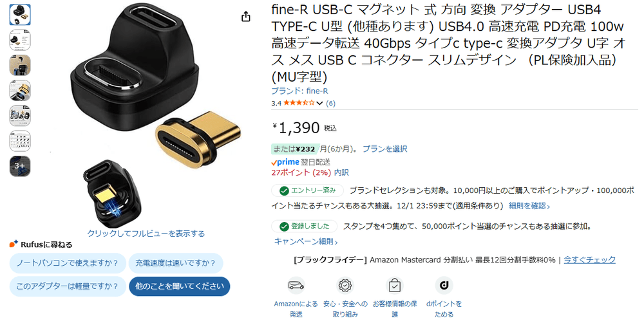Viewport: 644px width, 323px height.
Task: Click 今すぐチェック Mastercard link
Action: tap(589, 260)
